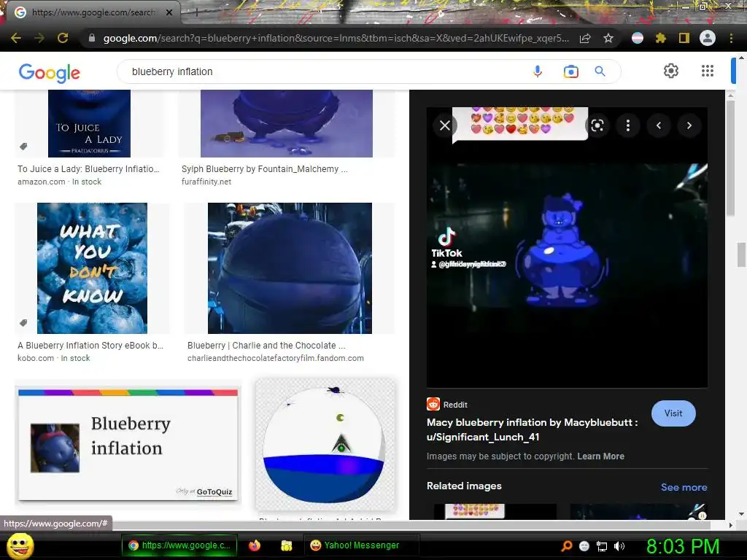The image size is (747, 560).
Task: Click the furaffinity.net source text
Action: coord(206,182)
